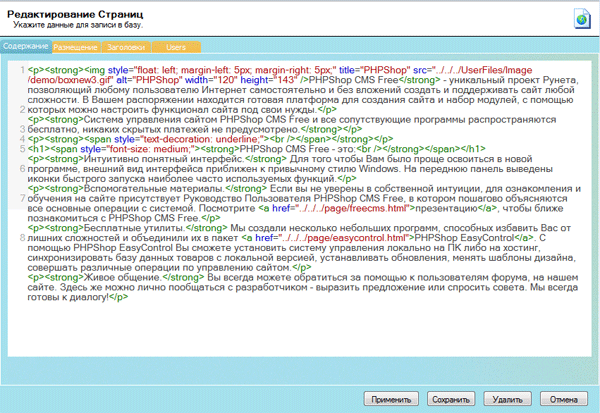Click the text 'Вспомогательные материалы.'

tap(154, 188)
